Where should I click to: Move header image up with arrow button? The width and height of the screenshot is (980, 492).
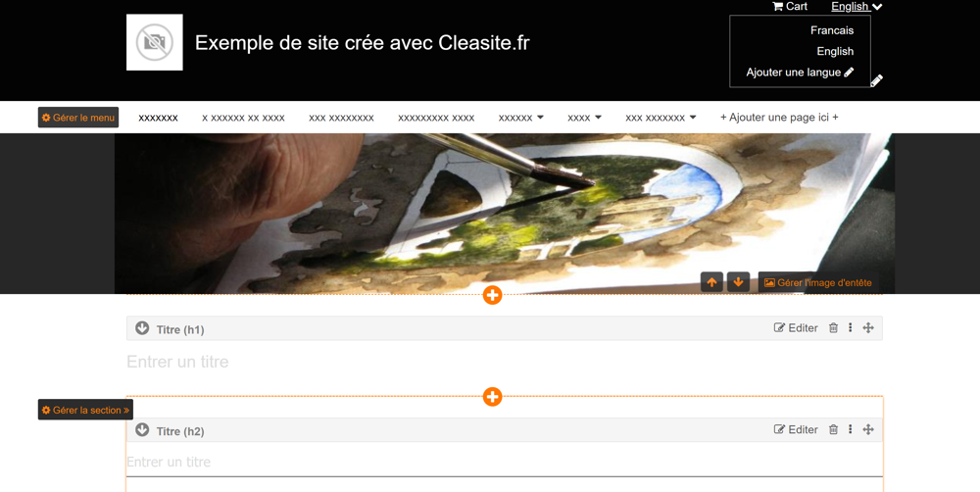pyautogui.click(x=711, y=282)
